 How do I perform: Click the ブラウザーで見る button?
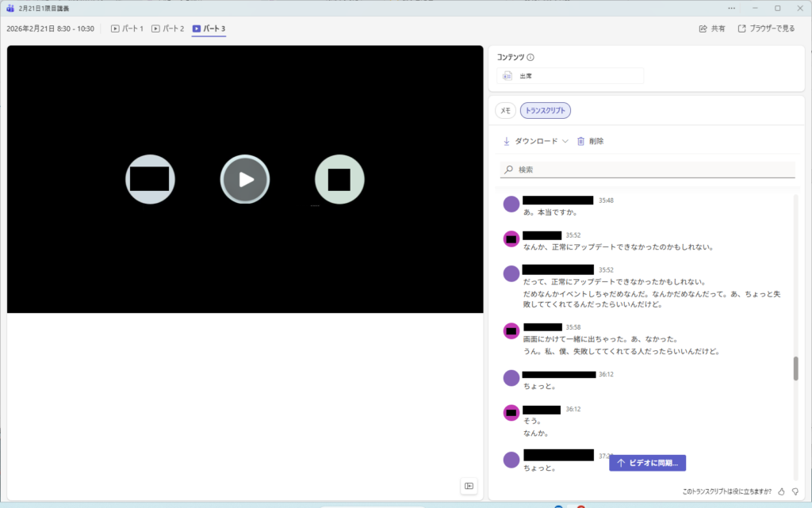(x=765, y=29)
